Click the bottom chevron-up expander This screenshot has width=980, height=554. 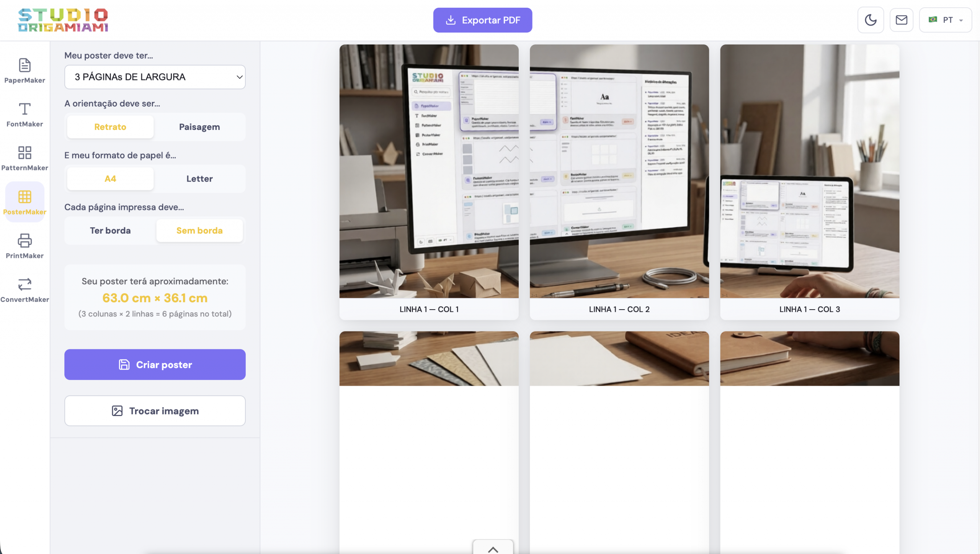click(x=493, y=549)
